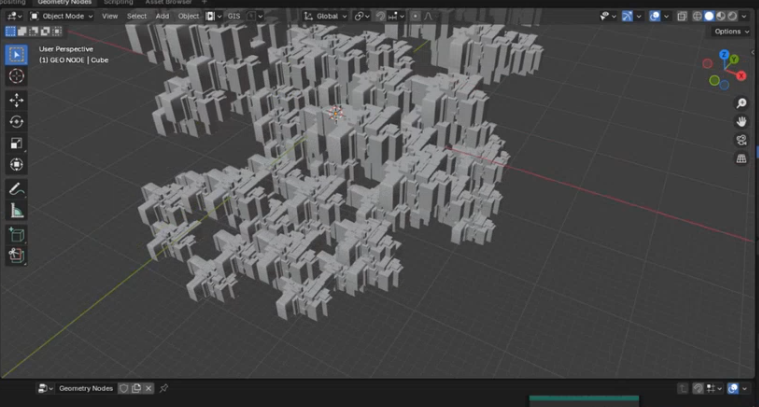759x407 pixels.
Task: Toggle viewport gizmos display
Action: tap(627, 16)
